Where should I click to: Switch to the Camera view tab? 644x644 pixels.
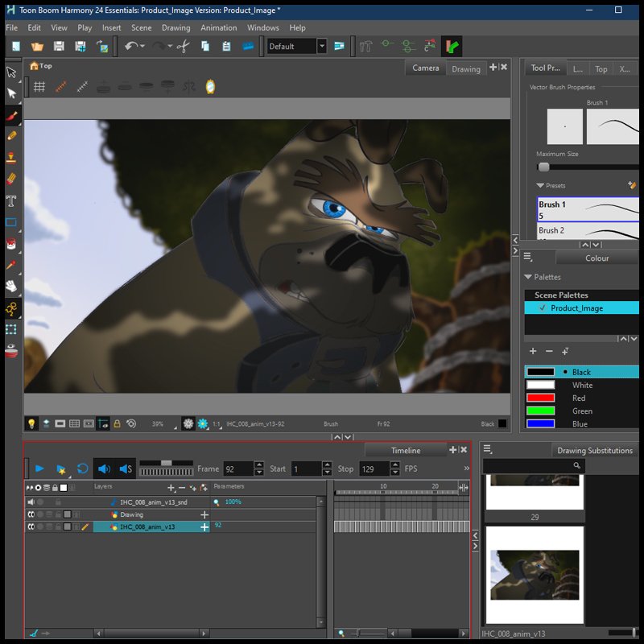(x=426, y=68)
